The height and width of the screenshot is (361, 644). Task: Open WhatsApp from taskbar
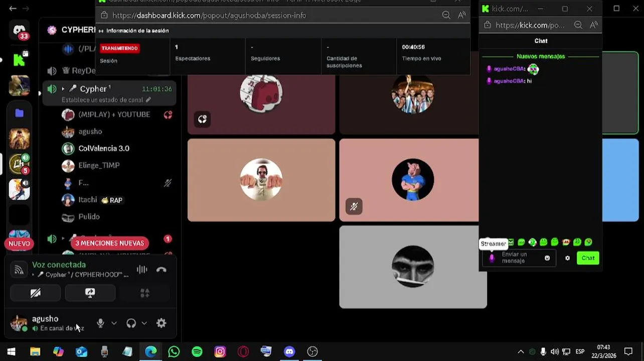coord(174,351)
